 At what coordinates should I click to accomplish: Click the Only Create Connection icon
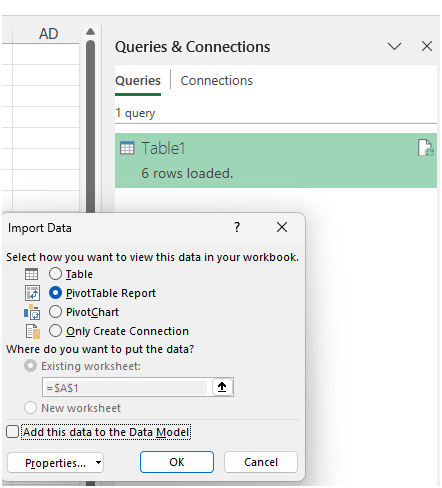point(33,331)
